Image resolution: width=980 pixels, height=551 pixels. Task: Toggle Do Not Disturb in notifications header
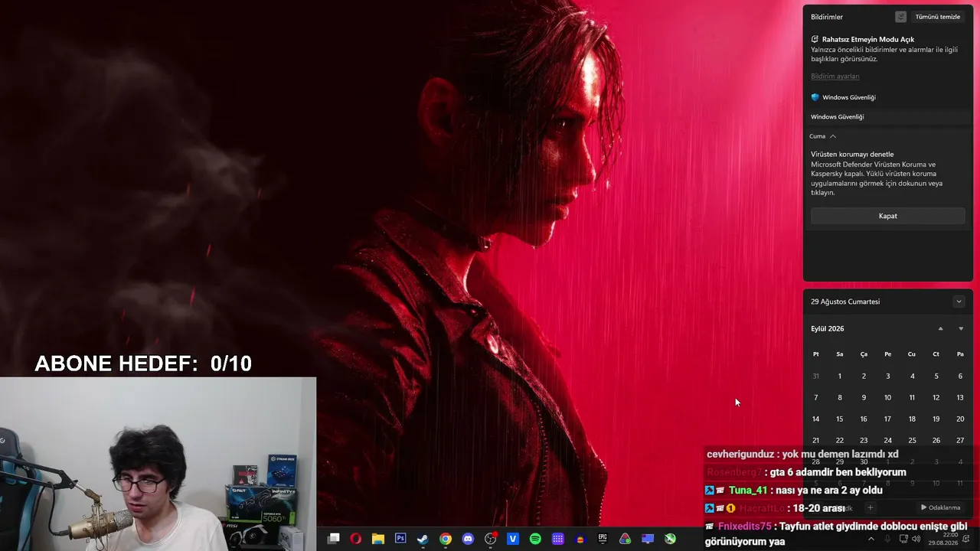[x=900, y=17]
